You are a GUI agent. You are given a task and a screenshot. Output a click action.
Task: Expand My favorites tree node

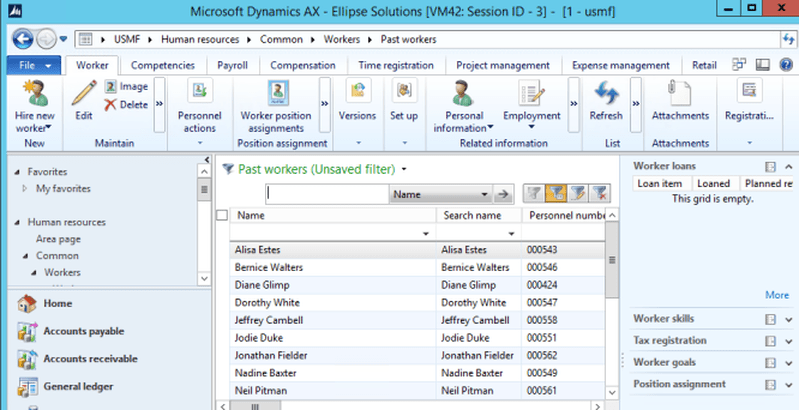tap(25, 188)
